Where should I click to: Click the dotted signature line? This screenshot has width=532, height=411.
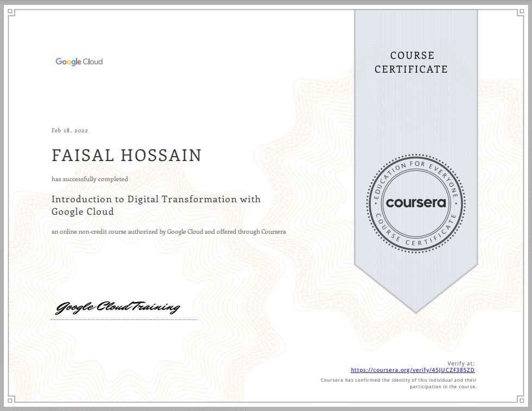coord(124,320)
